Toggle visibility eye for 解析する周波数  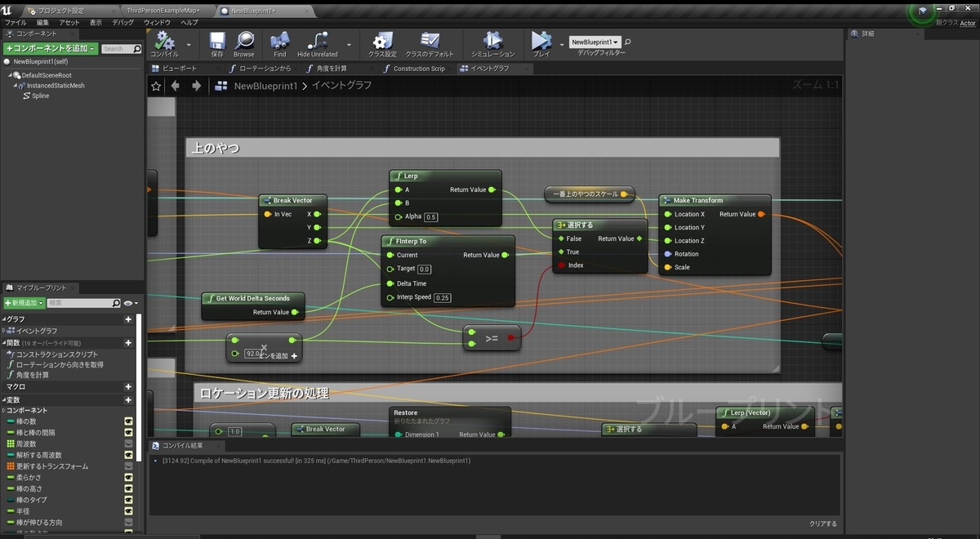[128, 455]
